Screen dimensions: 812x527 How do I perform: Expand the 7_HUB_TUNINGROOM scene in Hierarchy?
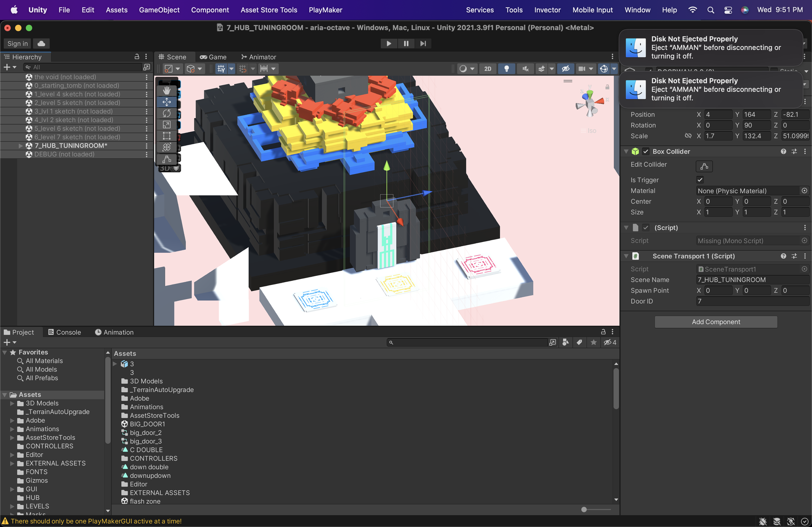pyautogui.click(x=20, y=146)
